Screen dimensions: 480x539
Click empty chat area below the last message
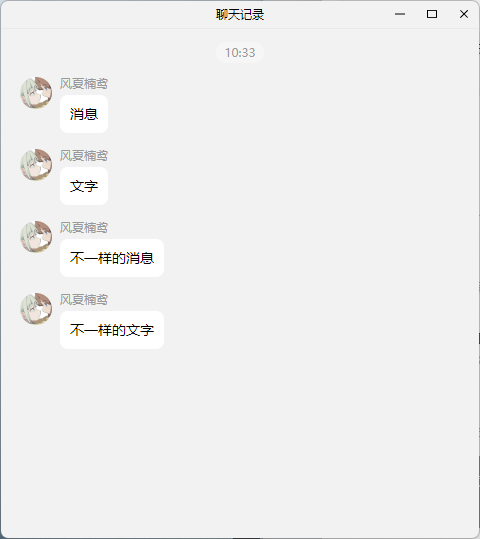tap(240, 443)
